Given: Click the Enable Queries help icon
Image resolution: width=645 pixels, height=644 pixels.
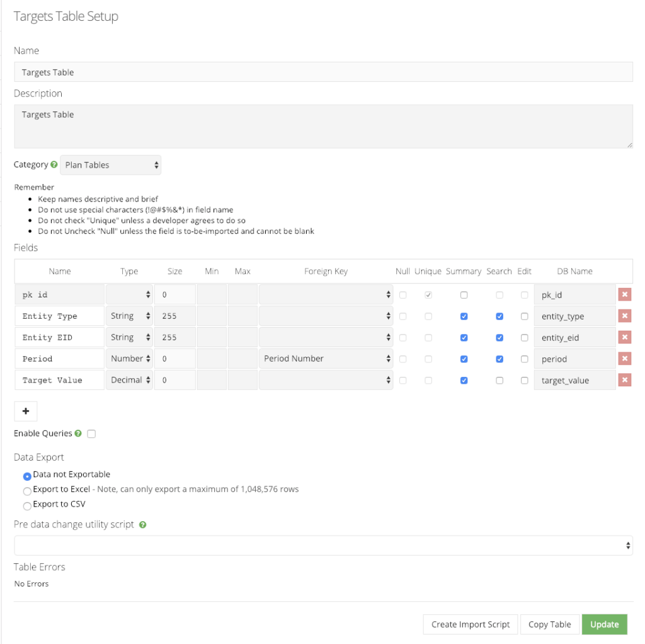Looking at the screenshot, I should [78, 434].
